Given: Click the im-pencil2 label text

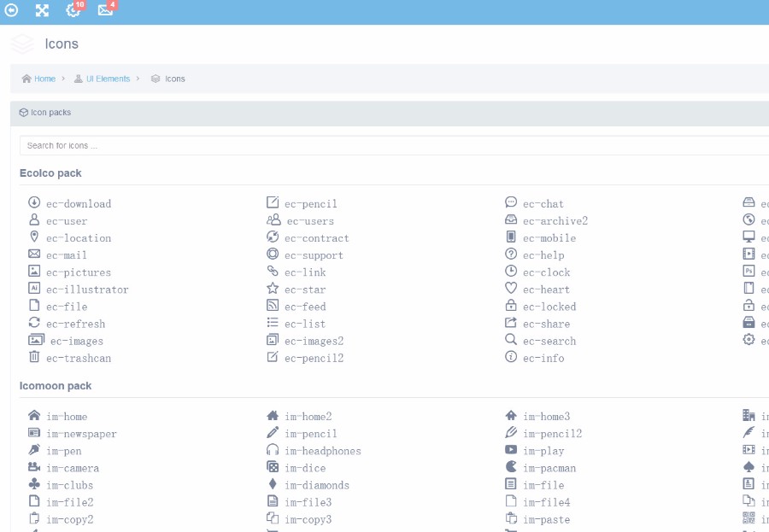Looking at the screenshot, I should (x=552, y=434).
